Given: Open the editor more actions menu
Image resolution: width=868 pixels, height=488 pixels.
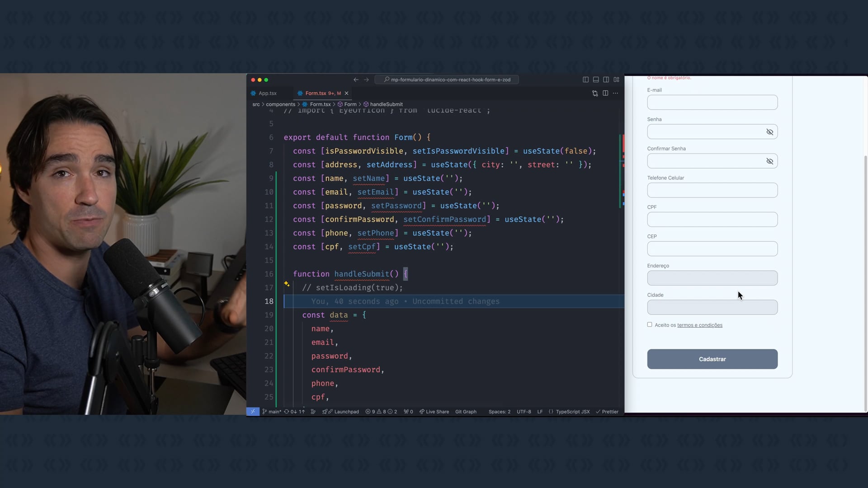Looking at the screenshot, I should pos(615,93).
